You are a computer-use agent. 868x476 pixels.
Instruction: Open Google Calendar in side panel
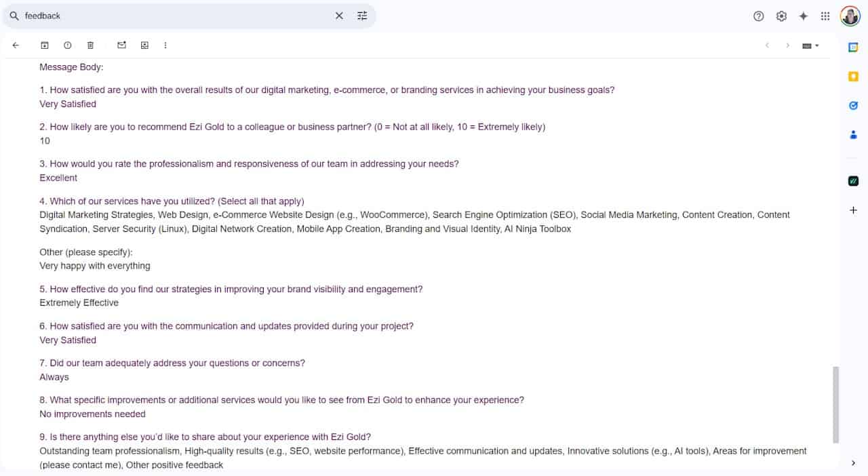pyautogui.click(x=854, y=47)
